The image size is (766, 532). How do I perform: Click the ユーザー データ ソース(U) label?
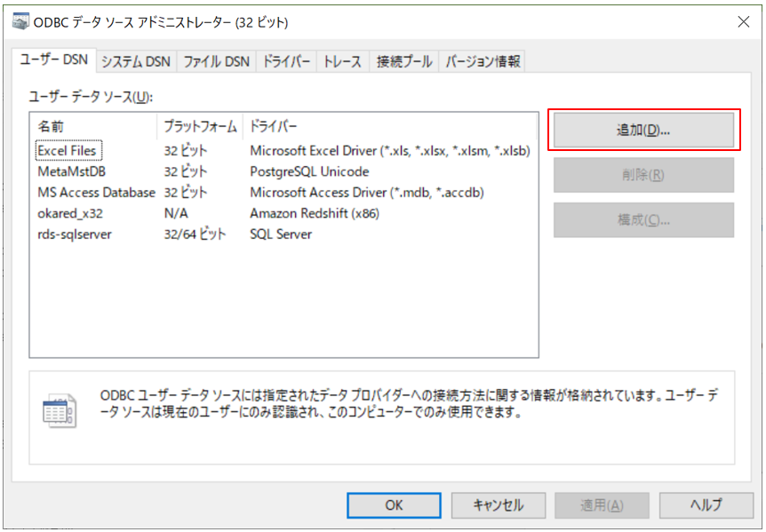91,97
